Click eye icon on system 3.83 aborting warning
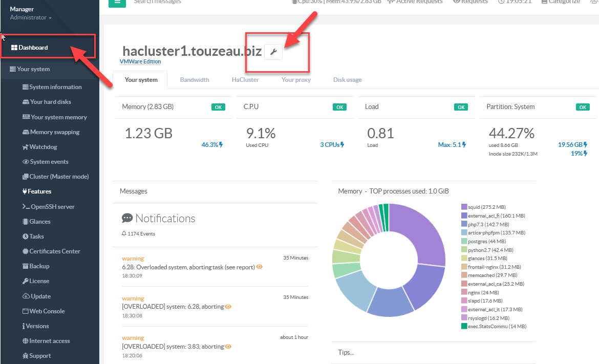 tap(228, 347)
